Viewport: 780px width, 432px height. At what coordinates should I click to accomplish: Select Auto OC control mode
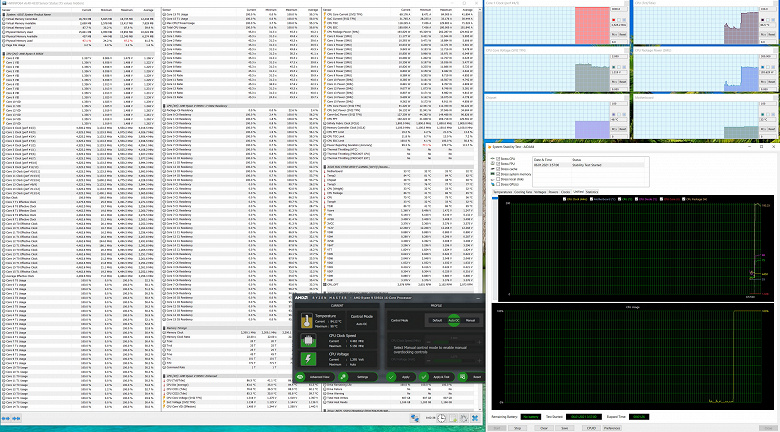pyautogui.click(x=454, y=321)
